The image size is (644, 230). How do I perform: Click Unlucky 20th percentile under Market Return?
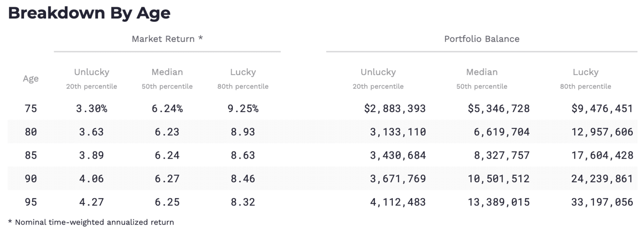[91, 79]
